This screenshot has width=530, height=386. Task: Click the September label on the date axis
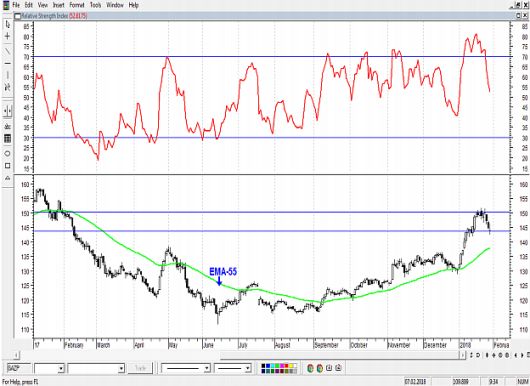coord(326,345)
